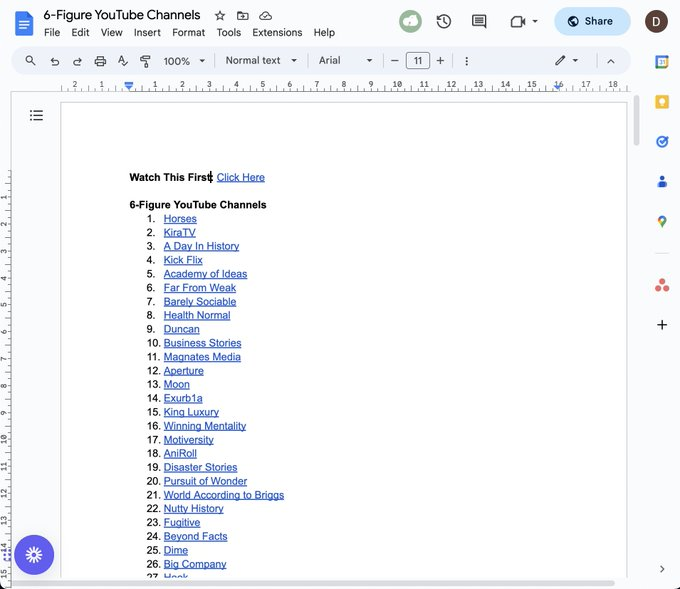Open the Exurb1a link
This screenshot has width=680, height=589.
[183, 398]
